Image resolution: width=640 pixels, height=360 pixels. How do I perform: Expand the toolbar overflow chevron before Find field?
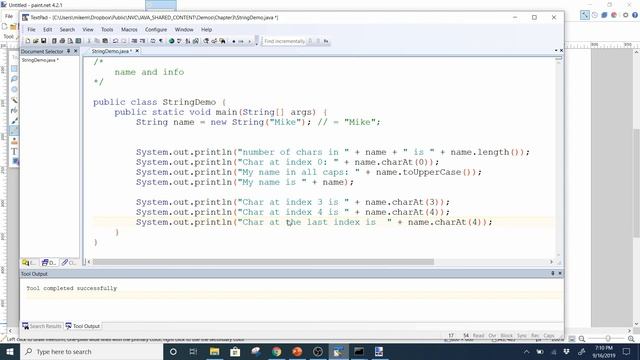[256, 41]
